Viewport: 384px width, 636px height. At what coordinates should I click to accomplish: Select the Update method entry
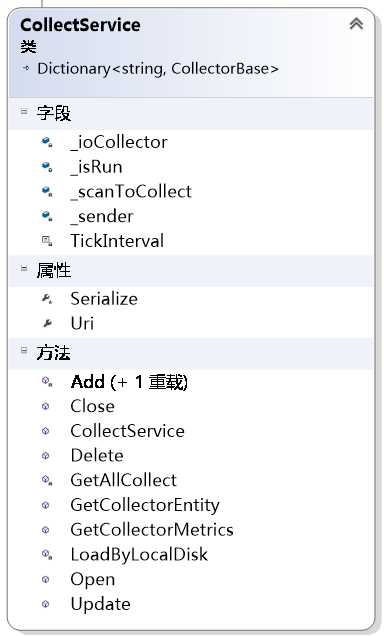pyautogui.click(x=101, y=604)
